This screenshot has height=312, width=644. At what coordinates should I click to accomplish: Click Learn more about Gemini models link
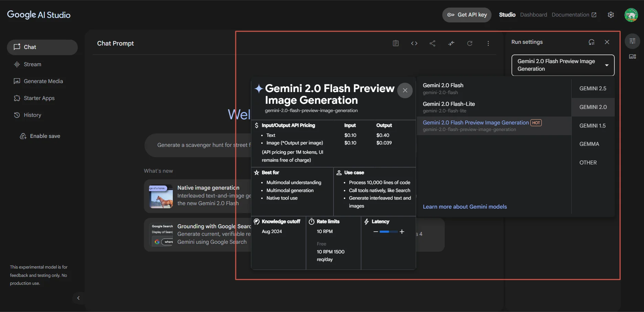[x=465, y=207]
